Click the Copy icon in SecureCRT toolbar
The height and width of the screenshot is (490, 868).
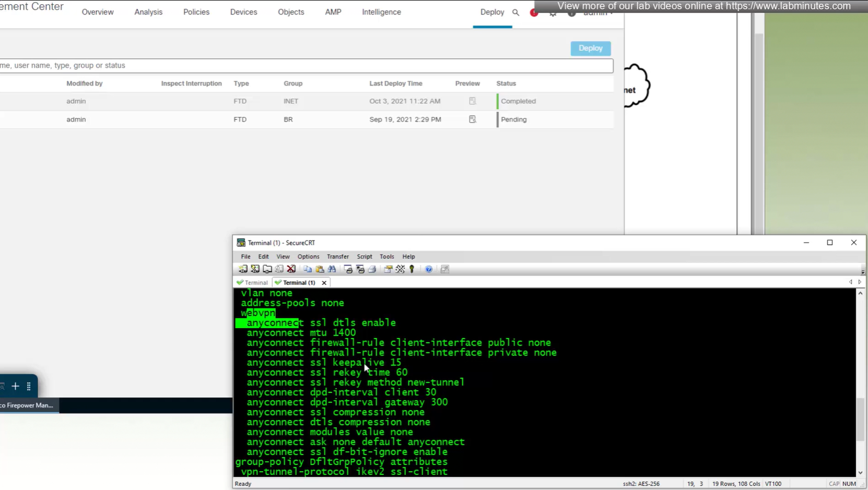(x=308, y=269)
